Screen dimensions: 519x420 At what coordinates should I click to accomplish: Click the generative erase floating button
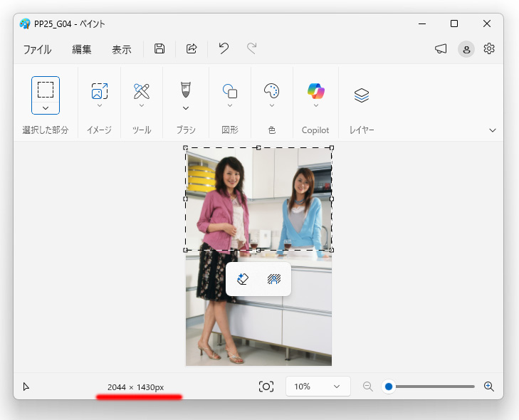click(x=243, y=279)
